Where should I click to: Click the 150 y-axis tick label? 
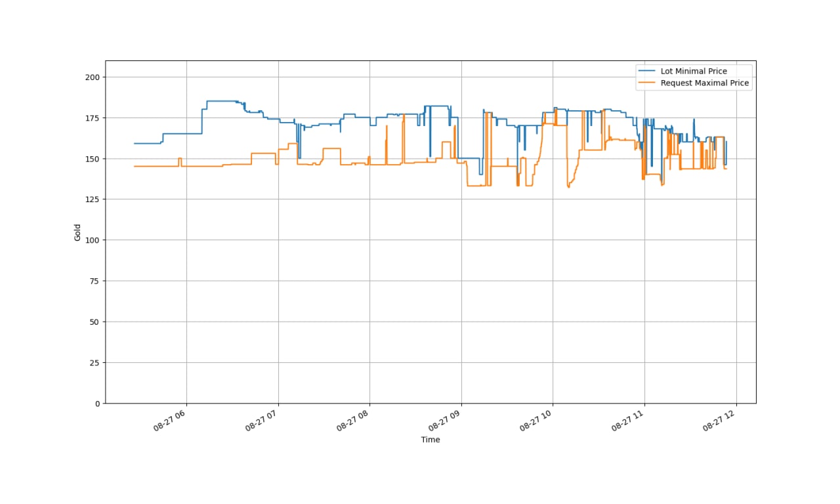tap(93, 159)
